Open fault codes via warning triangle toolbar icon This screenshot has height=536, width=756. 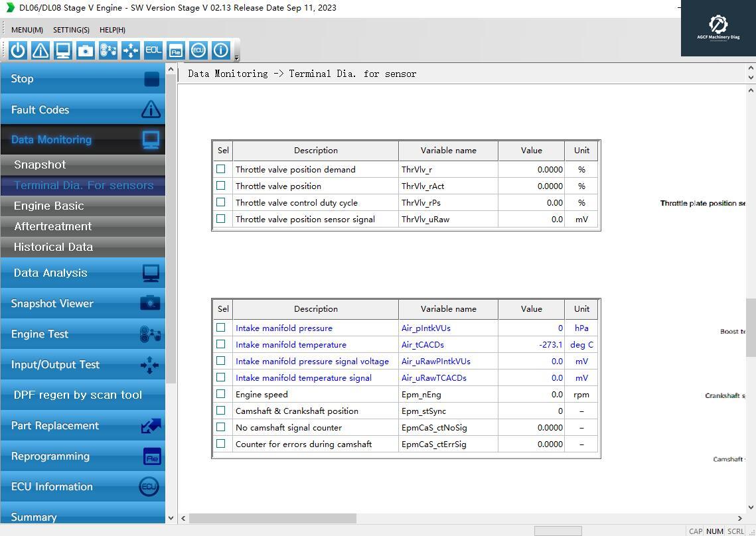(40, 50)
